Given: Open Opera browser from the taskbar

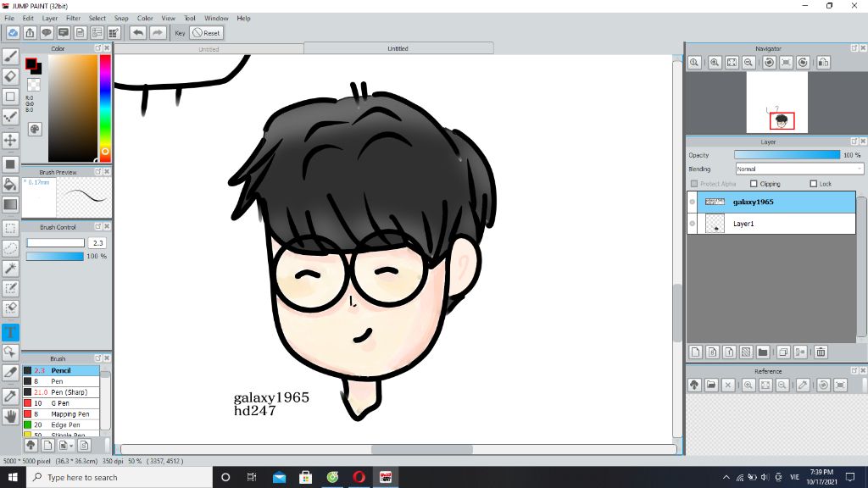Looking at the screenshot, I should (359, 477).
